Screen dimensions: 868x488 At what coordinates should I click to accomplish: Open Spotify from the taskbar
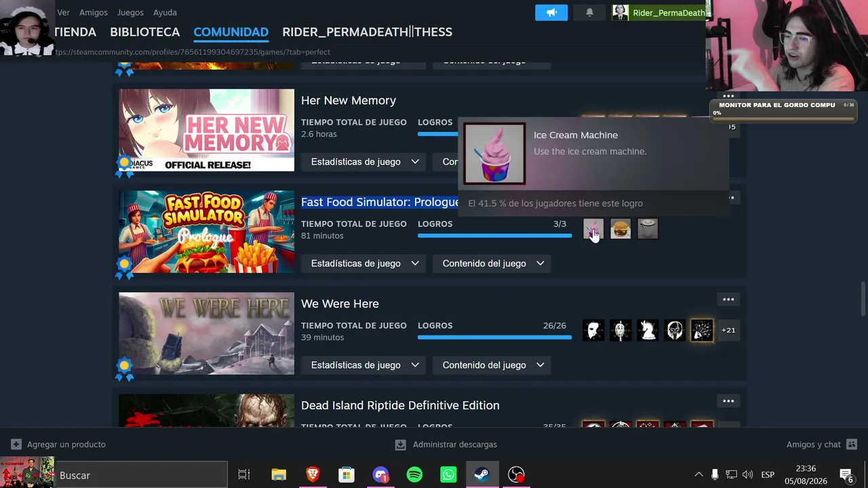coord(414,475)
